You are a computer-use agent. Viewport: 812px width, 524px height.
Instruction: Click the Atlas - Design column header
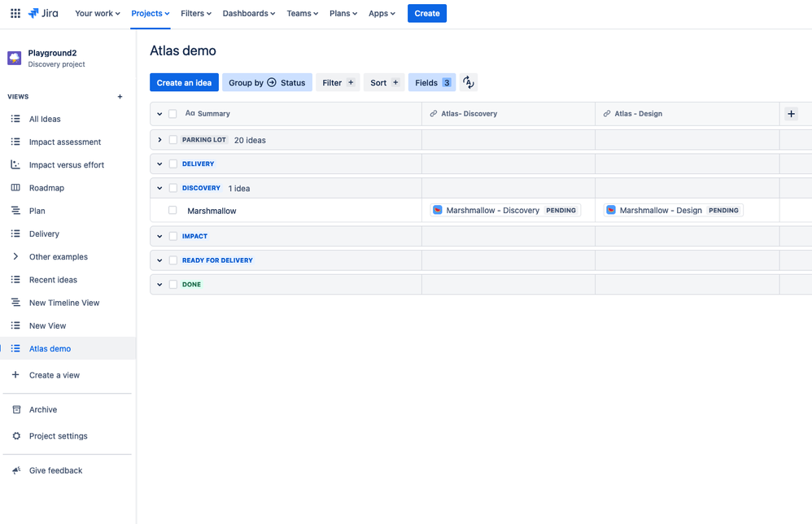[687, 114]
